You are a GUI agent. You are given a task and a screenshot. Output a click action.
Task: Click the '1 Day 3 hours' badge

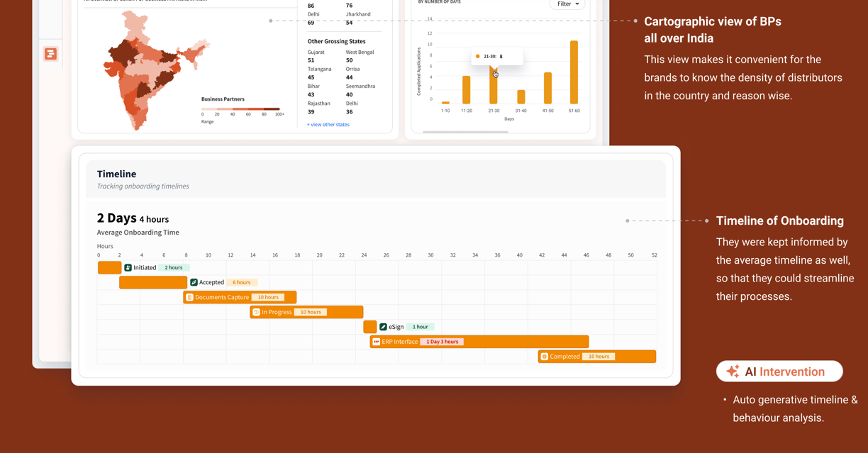coord(442,342)
